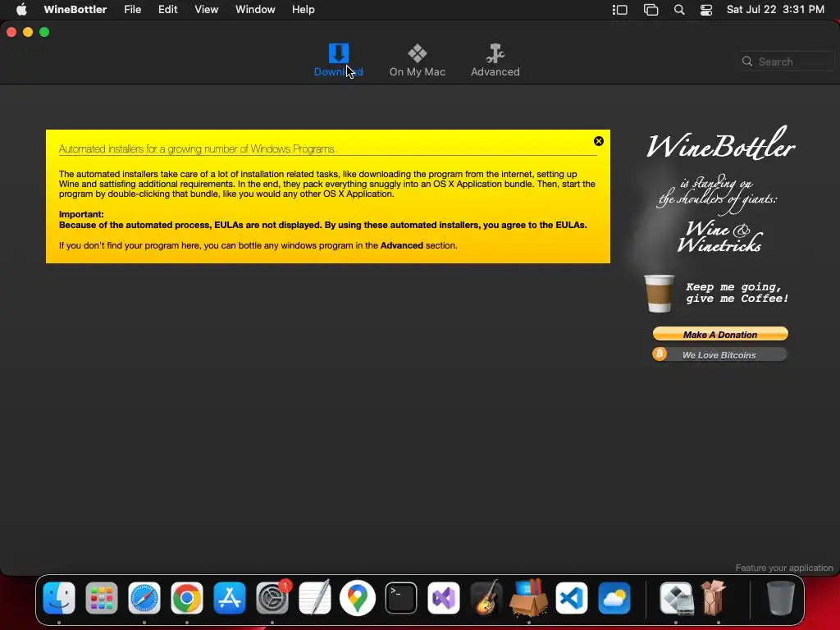Open the Weather app from the Dock
This screenshot has width=840, height=630.
[614, 598]
